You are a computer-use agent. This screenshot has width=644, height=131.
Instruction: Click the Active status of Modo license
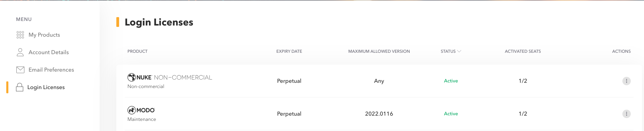tap(451, 114)
